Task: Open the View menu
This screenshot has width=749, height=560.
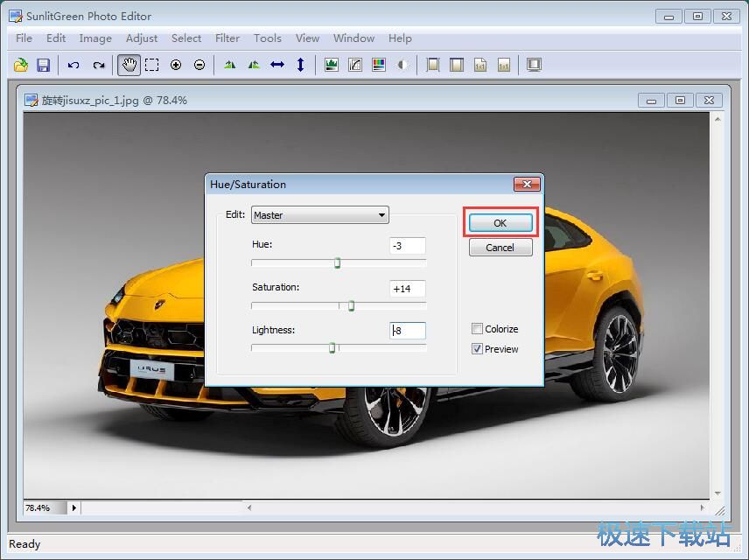Action: 307,38
